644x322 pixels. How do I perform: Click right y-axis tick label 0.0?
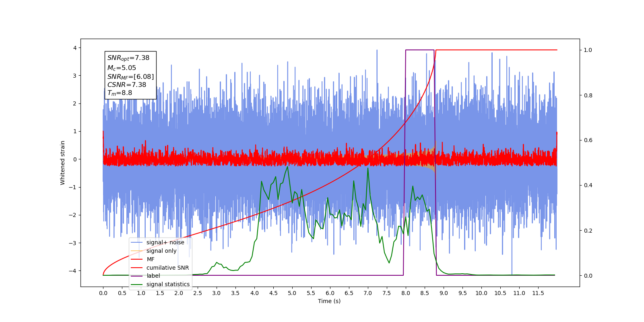pyautogui.click(x=588, y=276)
